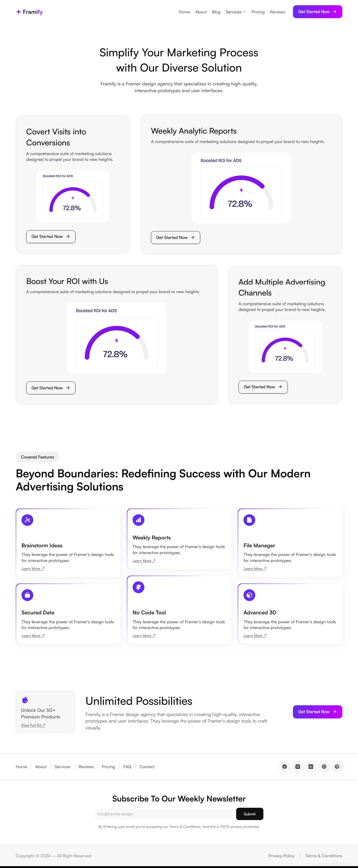Focus the newsletter email input field
The image size is (358, 868).
(x=164, y=814)
